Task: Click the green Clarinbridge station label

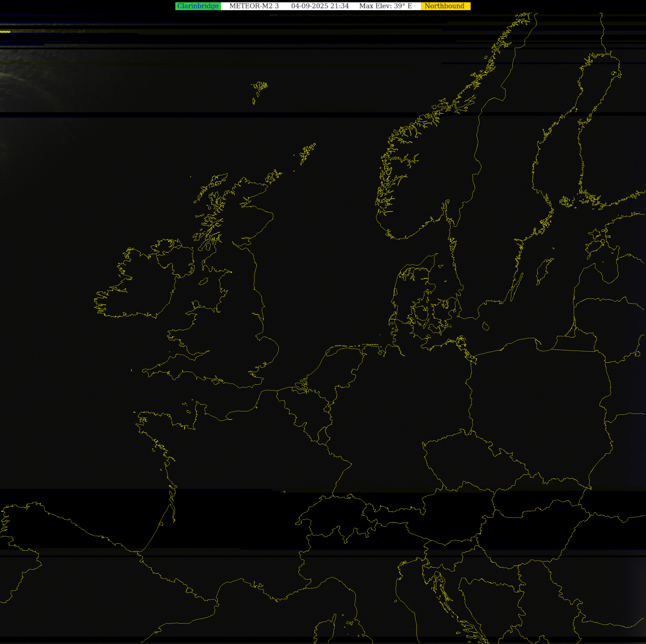Action: tap(198, 6)
